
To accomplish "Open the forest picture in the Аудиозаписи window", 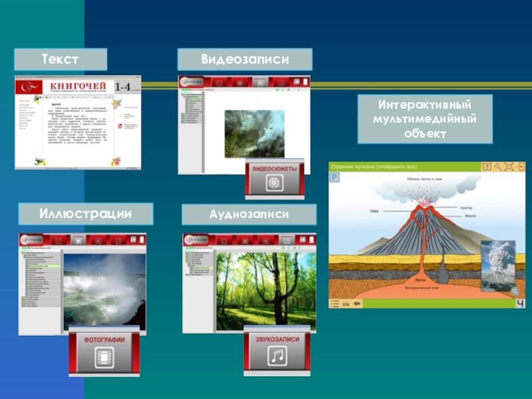I will tap(266, 291).
